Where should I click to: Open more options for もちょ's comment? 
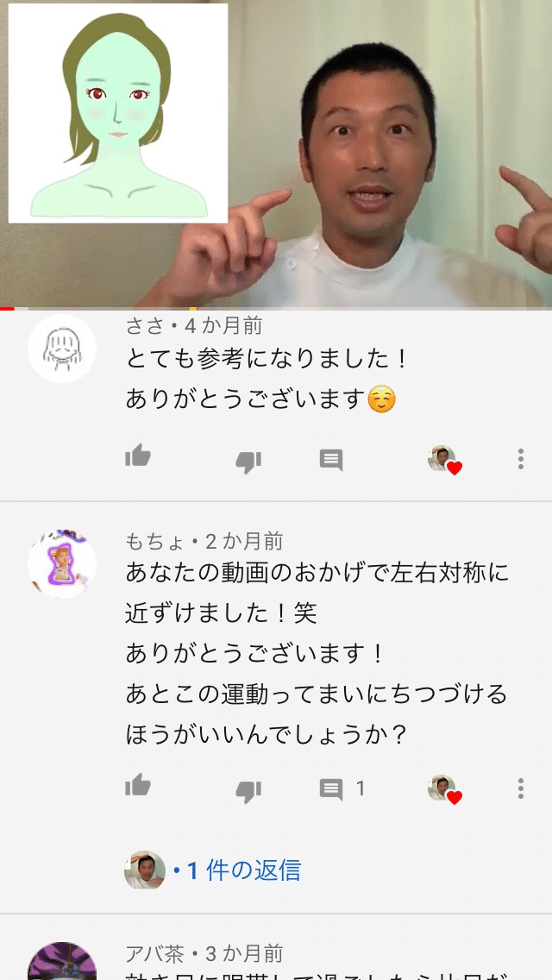click(520, 788)
